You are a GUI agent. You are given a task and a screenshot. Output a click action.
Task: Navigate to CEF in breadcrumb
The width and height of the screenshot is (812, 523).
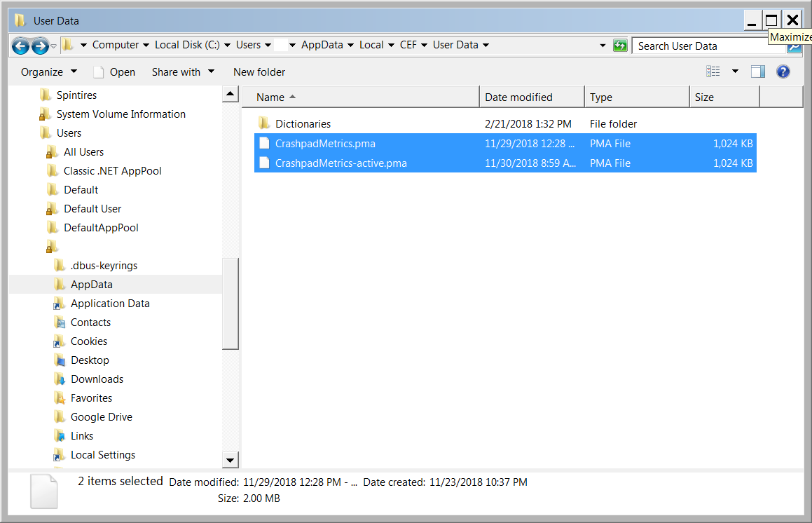(408, 45)
